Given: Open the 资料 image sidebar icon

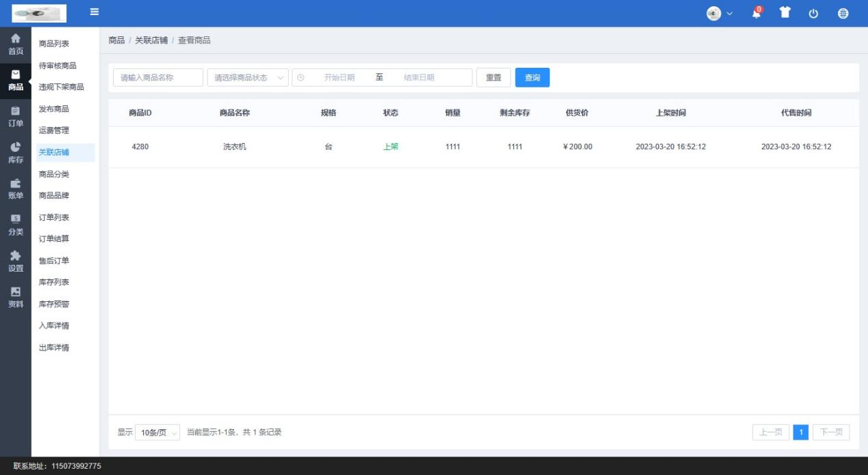Looking at the screenshot, I should 15,298.
